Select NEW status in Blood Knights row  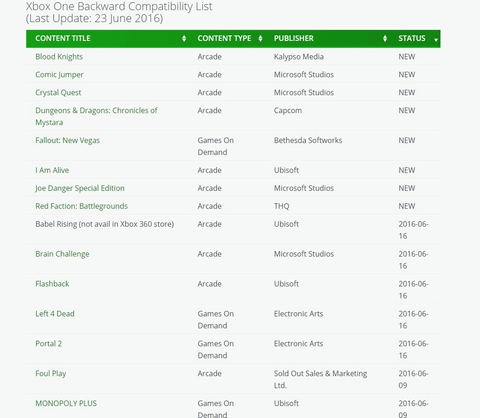tap(407, 57)
